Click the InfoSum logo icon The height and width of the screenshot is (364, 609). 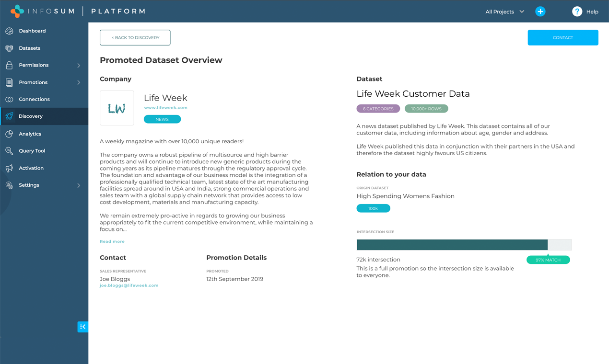click(x=17, y=11)
